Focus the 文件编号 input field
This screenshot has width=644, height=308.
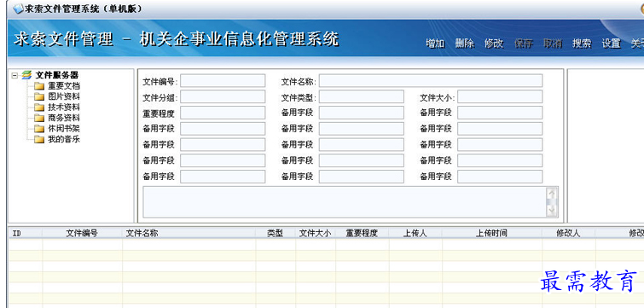(x=223, y=81)
